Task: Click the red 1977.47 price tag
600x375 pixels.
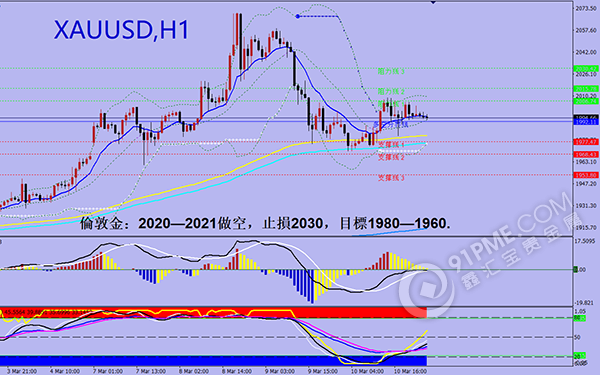Action: (586, 142)
